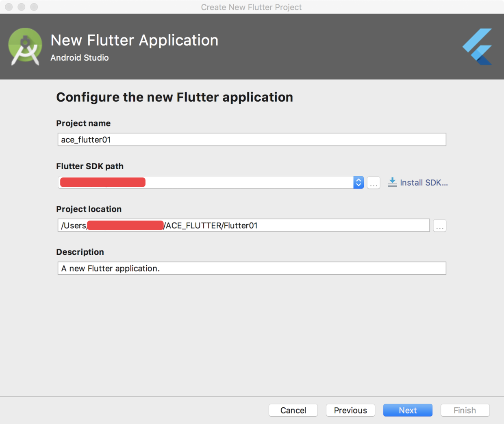Click the Flutter logo in the header
This screenshot has width=504, height=424.
click(x=478, y=47)
